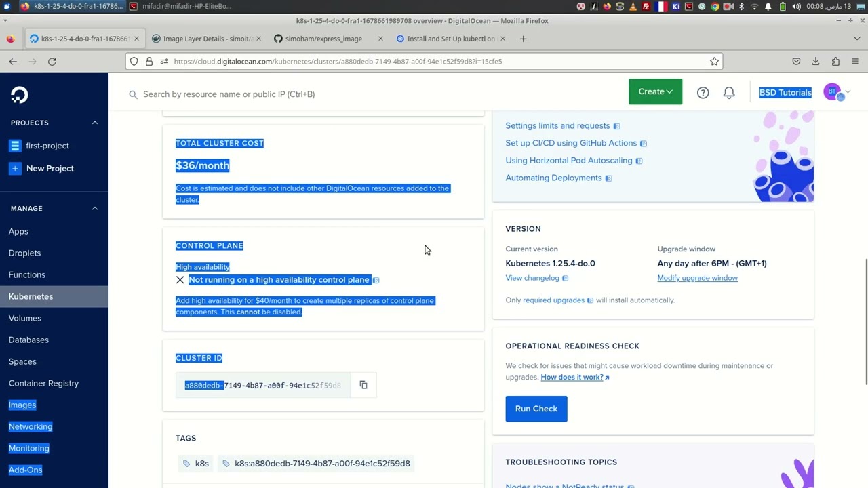
Task: Close the simoham/express_image tab
Action: coord(380,39)
